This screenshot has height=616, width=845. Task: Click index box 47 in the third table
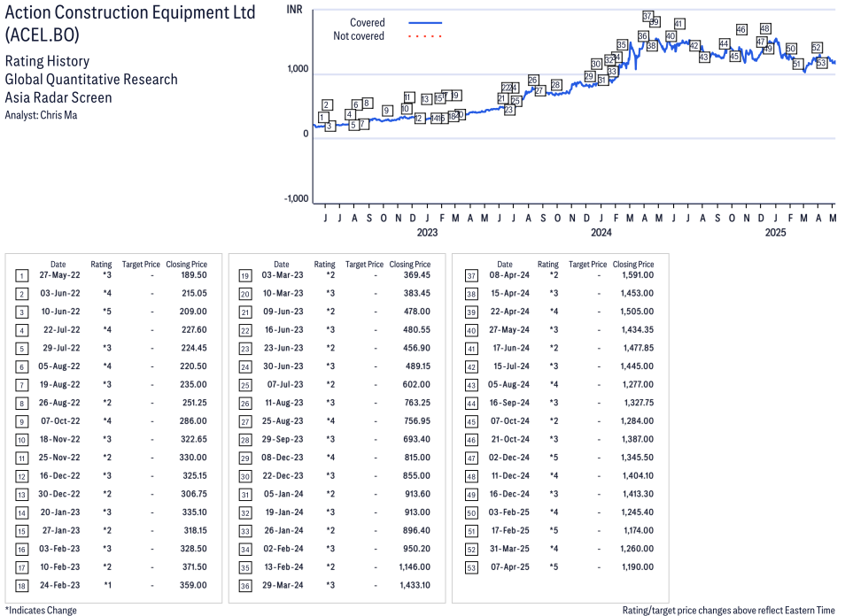tap(471, 458)
